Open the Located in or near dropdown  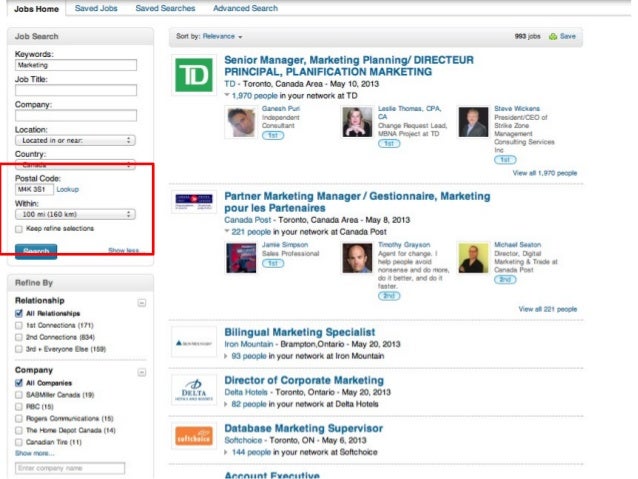[75, 140]
